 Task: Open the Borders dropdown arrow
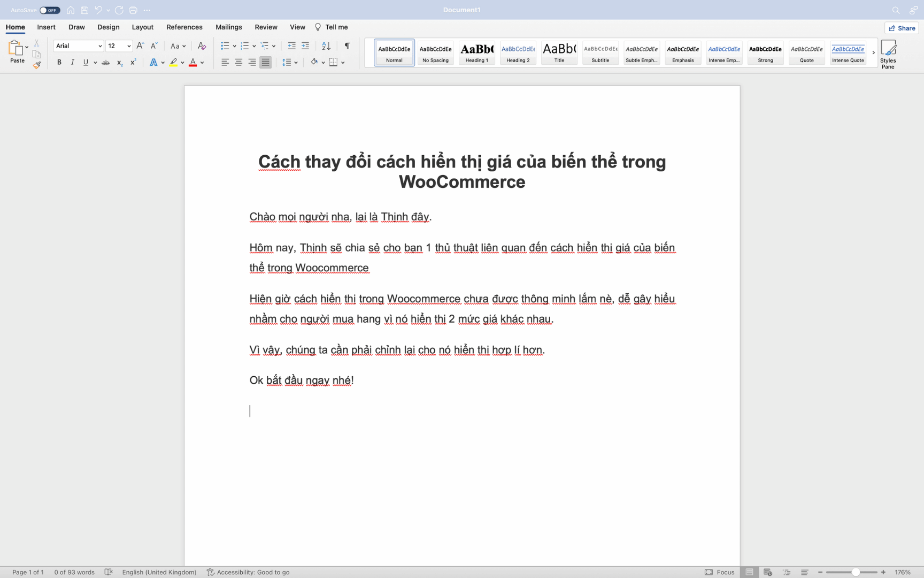(x=343, y=63)
